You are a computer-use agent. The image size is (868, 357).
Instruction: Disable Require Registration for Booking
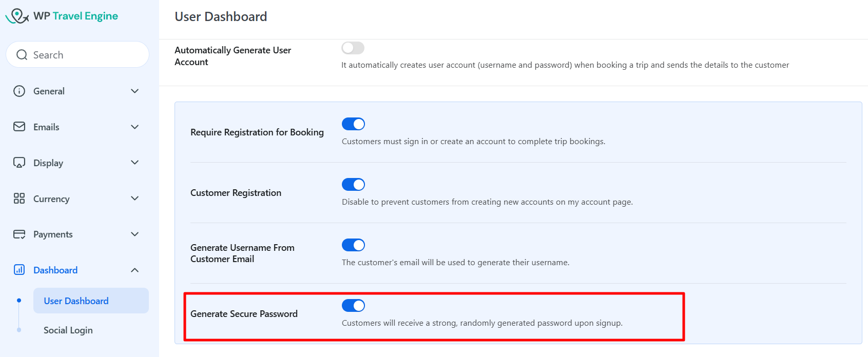[x=353, y=124]
